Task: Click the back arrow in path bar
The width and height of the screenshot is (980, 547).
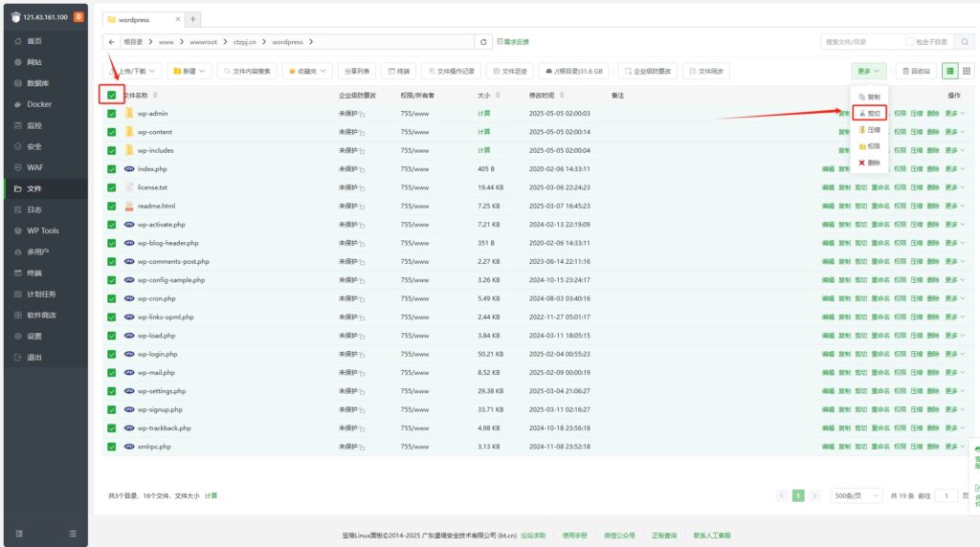Action: click(x=111, y=42)
